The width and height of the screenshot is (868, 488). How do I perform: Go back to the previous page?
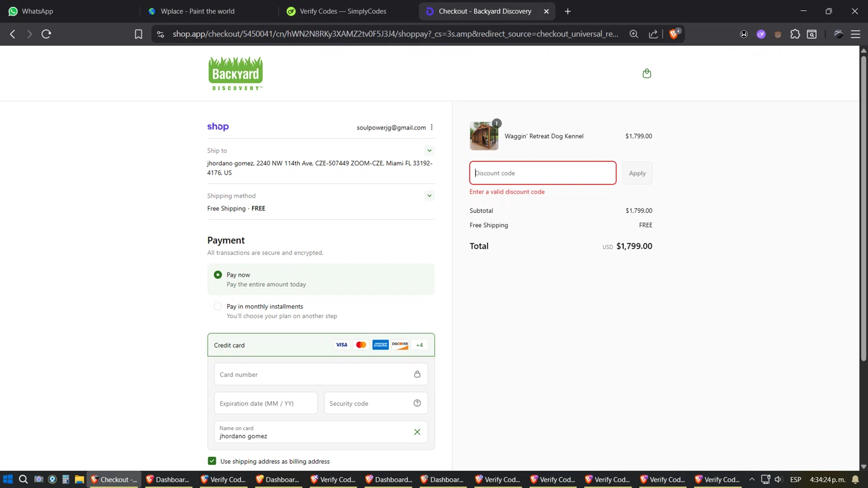(13, 34)
